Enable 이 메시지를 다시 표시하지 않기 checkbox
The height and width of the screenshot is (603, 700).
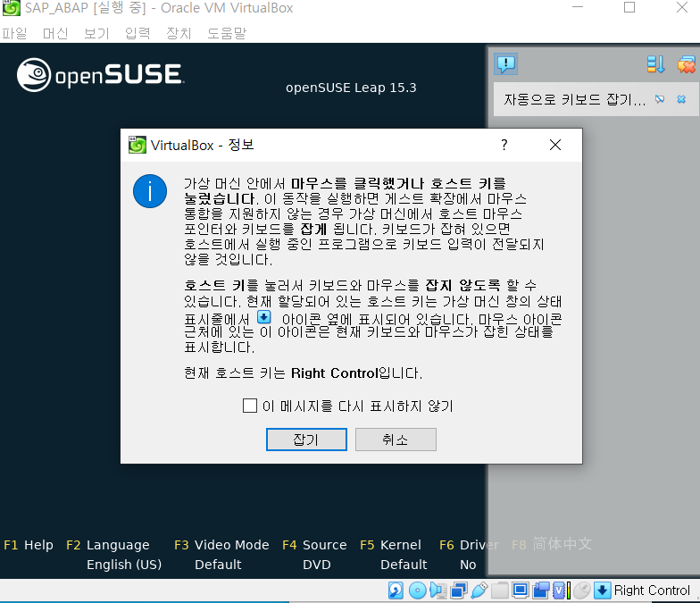point(250,406)
